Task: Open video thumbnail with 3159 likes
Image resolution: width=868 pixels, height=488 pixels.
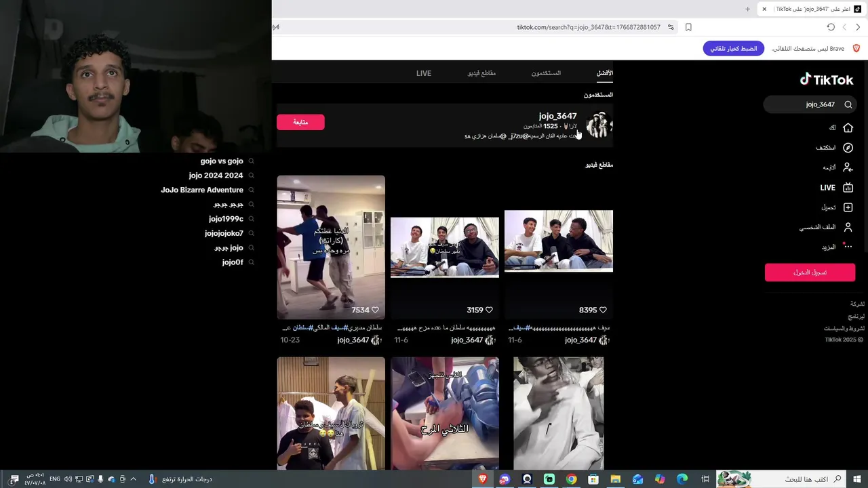Action: (x=445, y=247)
